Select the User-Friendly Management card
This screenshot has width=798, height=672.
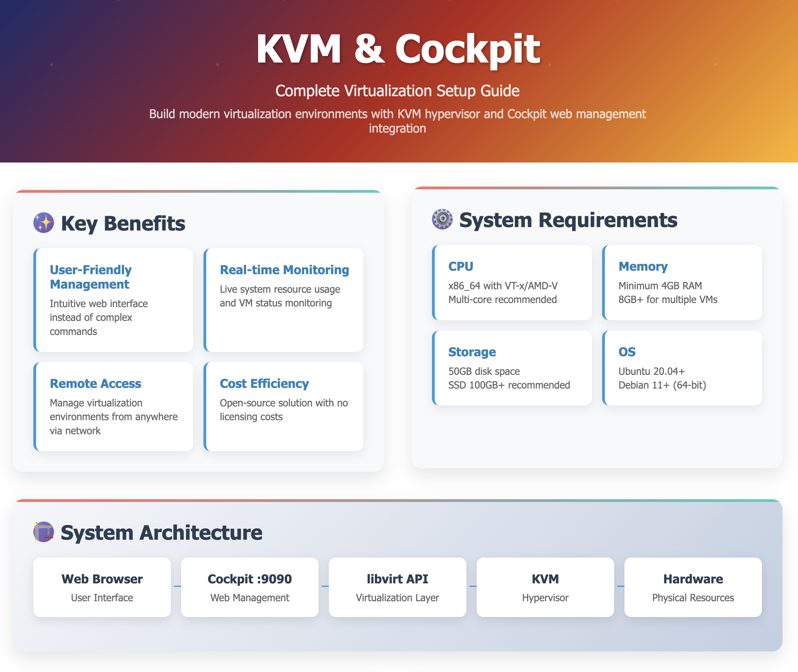pos(113,300)
